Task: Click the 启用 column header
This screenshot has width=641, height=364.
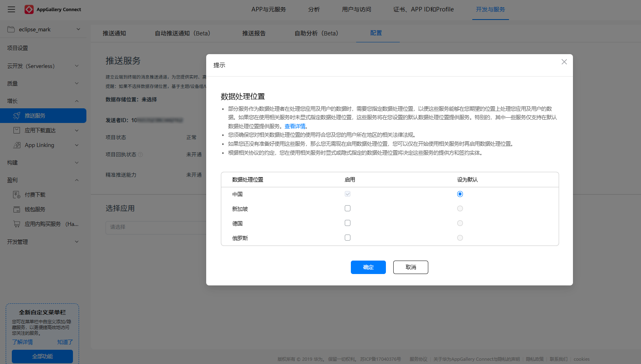Action: 350,180
